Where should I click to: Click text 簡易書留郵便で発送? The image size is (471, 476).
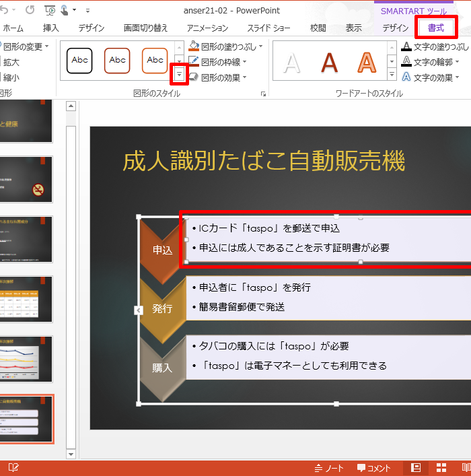point(242,307)
